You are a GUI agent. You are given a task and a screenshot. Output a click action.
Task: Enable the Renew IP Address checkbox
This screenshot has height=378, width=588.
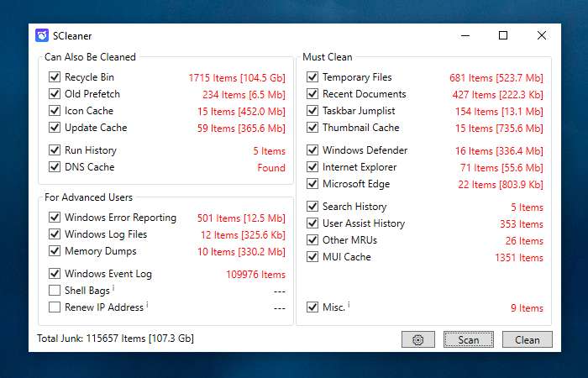click(55, 307)
